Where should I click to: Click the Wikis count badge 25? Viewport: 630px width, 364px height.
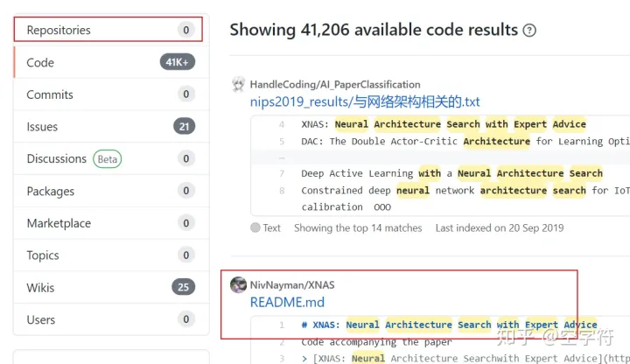coord(183,287)
